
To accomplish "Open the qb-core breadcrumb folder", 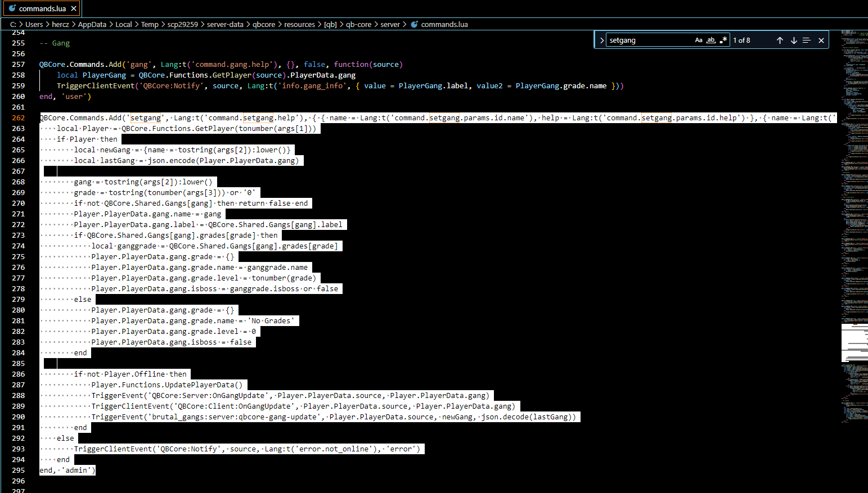I will (x=358, y=24).
